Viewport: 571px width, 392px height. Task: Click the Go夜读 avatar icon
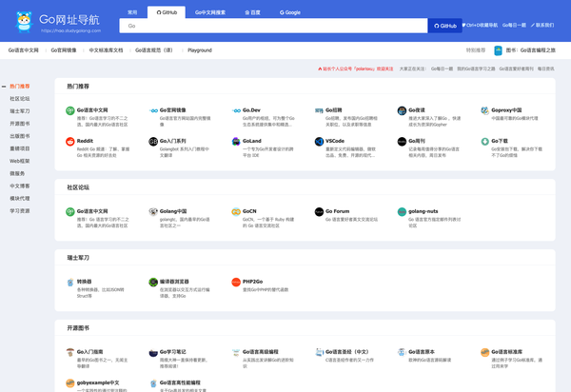click(x=402, y=110)
